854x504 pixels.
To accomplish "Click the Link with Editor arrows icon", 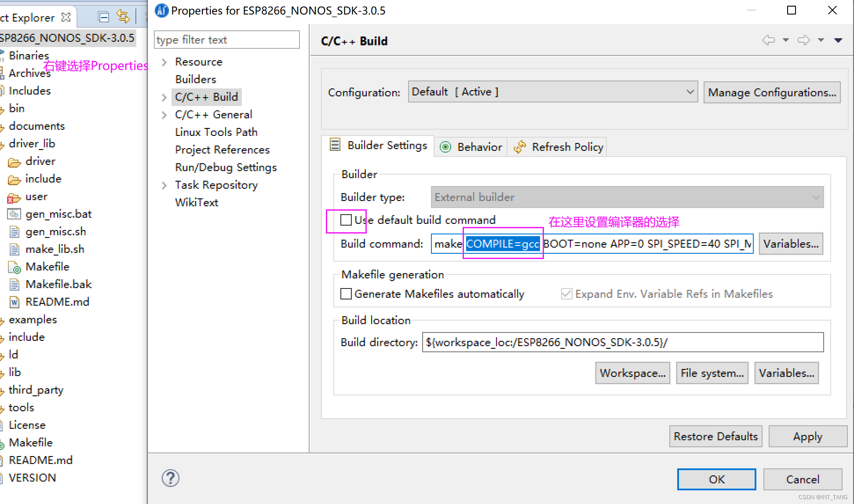I will coord(123,17).
